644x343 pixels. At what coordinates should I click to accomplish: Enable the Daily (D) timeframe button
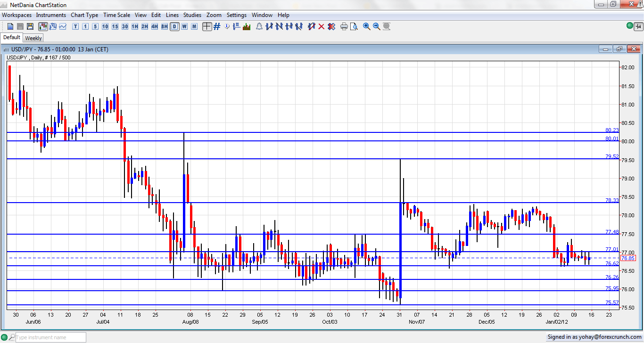[175, 26]
